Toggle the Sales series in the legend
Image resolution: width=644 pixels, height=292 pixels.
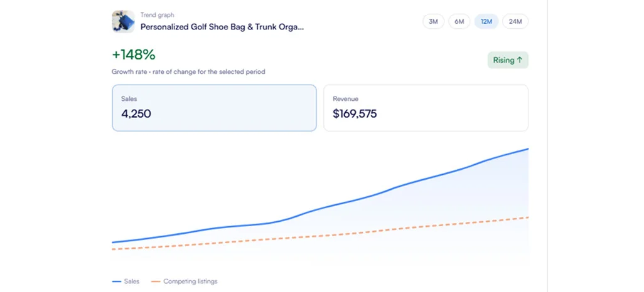coord(126,281)
